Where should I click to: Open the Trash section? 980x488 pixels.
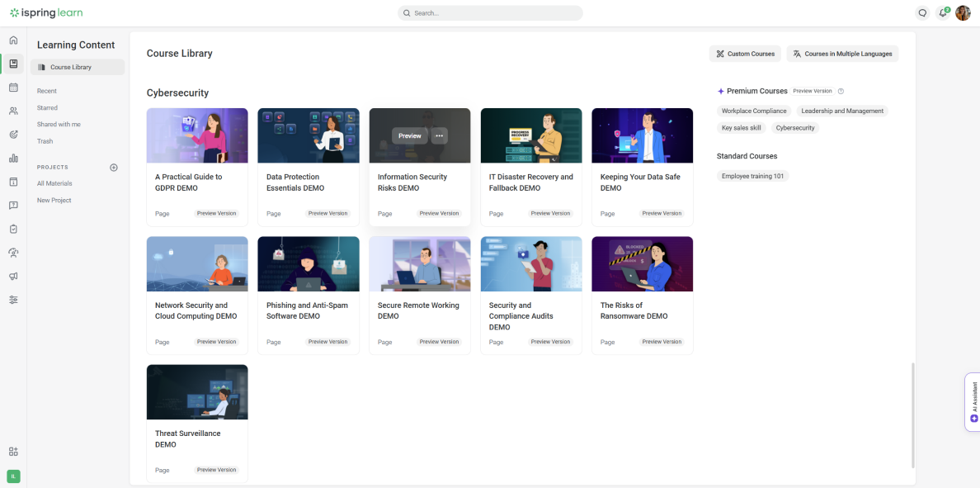pyautogui.click(x=45, y=141)
